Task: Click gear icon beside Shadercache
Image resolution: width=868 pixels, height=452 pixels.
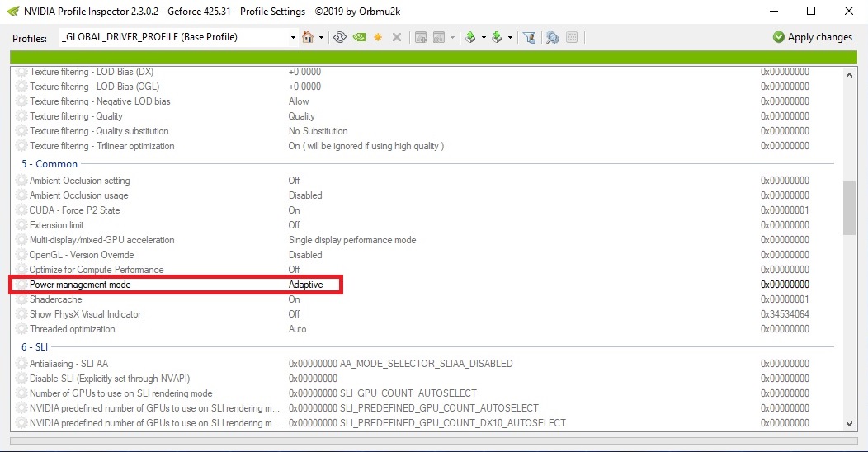Action: click(21, 299)
